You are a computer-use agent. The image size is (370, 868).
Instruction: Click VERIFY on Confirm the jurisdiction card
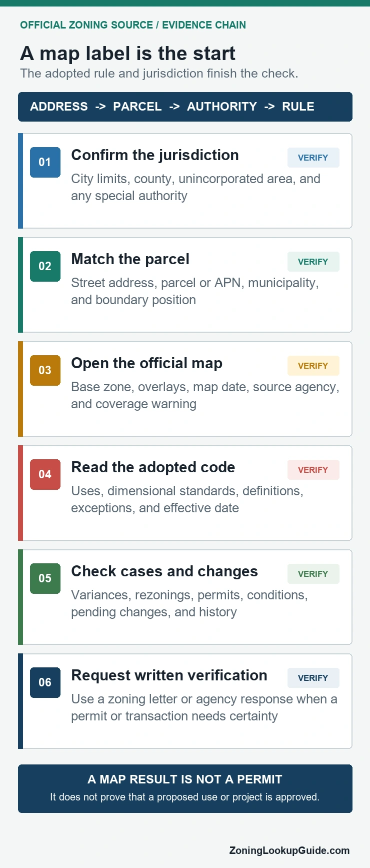(313, 158)
